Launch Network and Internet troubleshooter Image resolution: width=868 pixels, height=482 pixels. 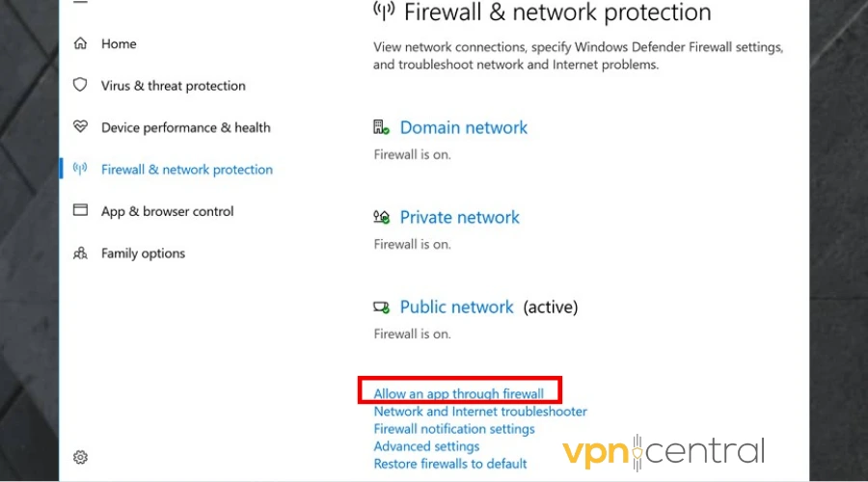coord(480,412)
